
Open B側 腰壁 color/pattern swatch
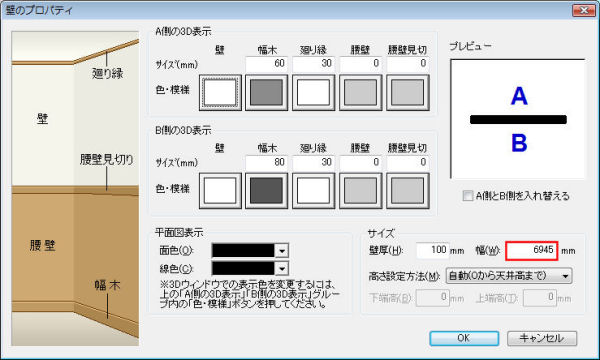click(x=360, y=191)
